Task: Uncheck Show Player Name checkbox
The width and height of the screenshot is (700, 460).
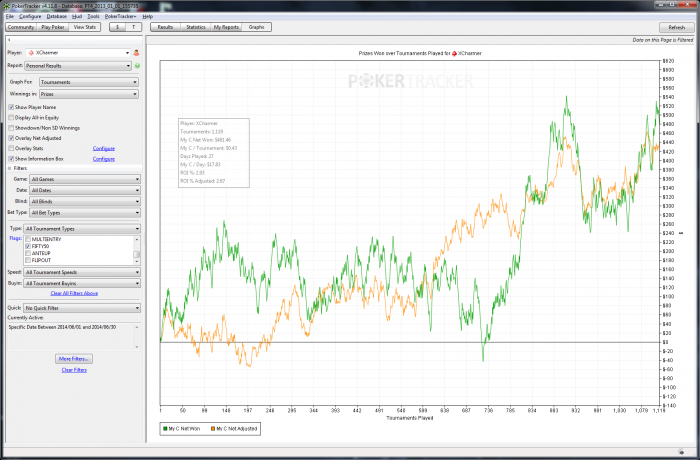Action: pos(11,106)
